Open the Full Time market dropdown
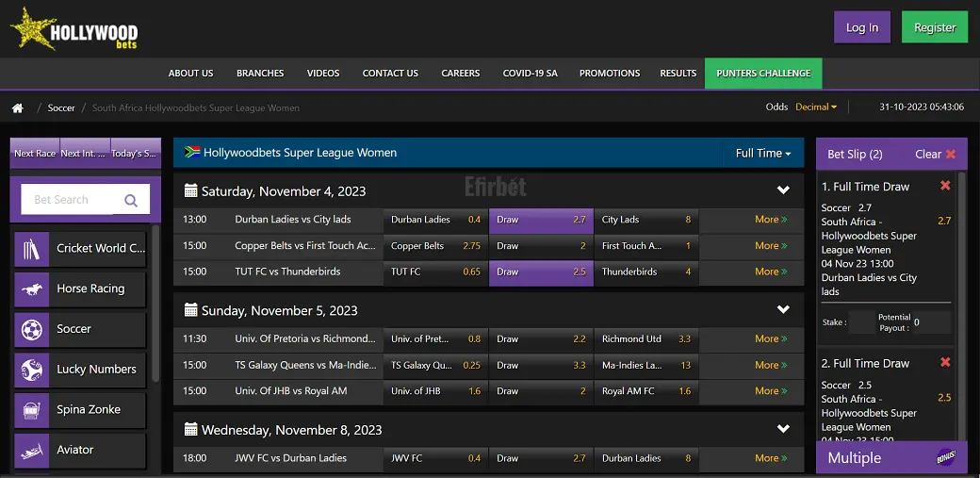 (x=762, y=154)
